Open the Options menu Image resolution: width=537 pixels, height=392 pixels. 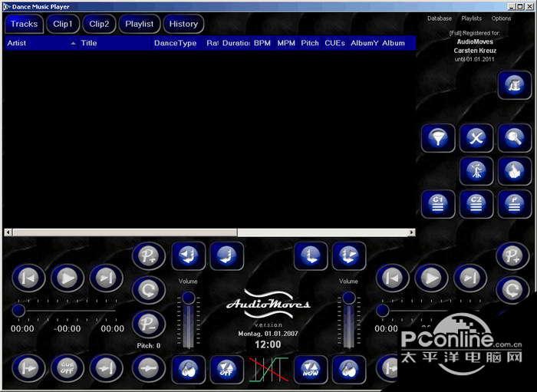click(501, 18)
